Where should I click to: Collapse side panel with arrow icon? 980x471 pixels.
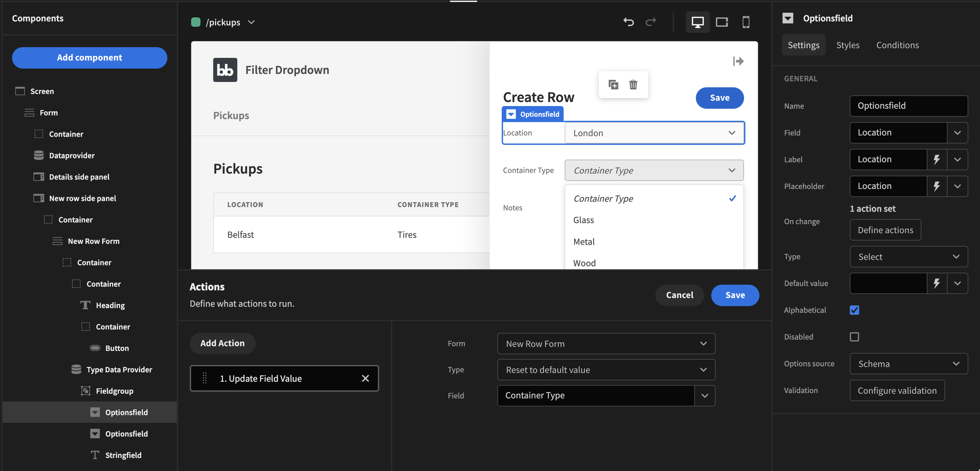[x=738, y=61]
